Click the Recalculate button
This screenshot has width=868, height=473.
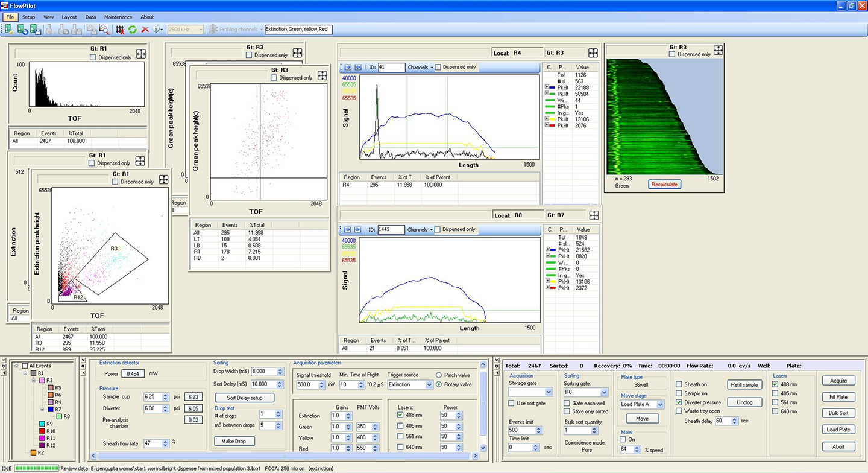(664, 185)
